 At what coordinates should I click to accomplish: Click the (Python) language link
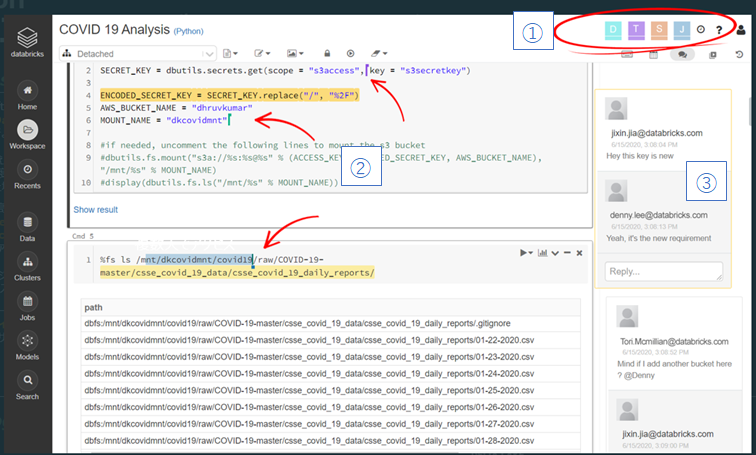click(x=189, y=31)
